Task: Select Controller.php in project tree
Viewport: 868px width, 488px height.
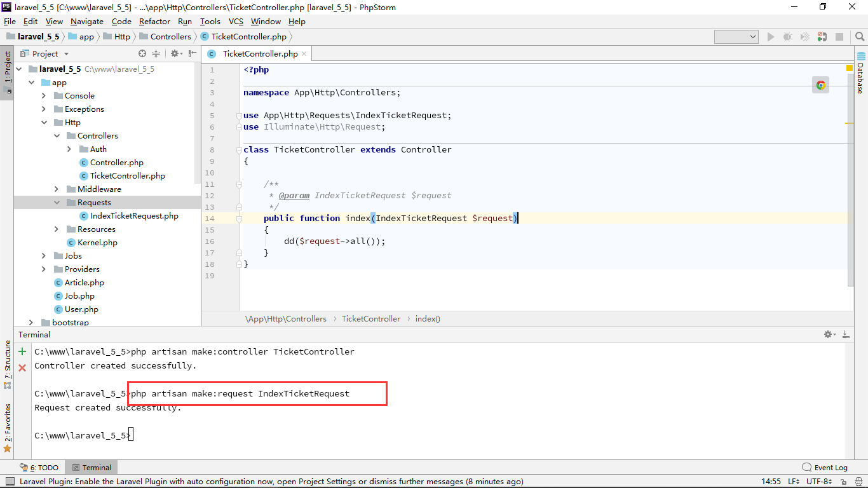Action: [116, 163]
